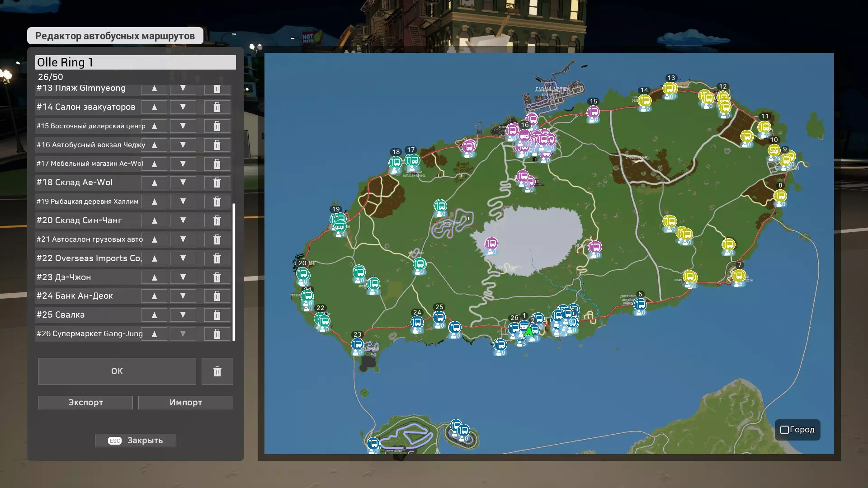Click yellow bus stop marker numbered 8
The height and width of the screenshot is (488, 868).
point(780,196)
